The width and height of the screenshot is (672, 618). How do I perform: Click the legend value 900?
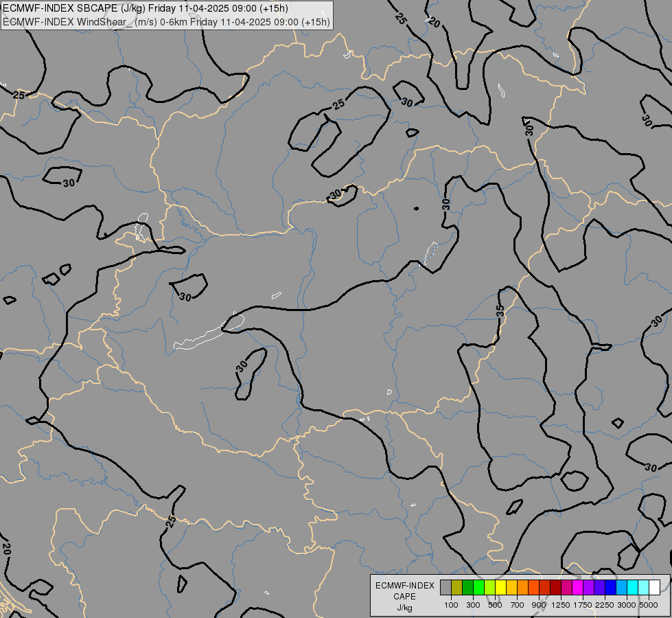click(539, 605)
